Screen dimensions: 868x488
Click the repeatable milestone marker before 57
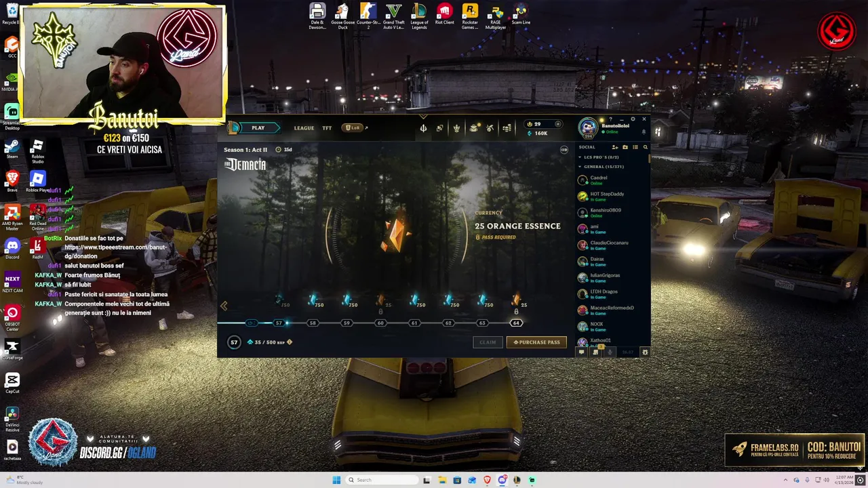(252, 323)
